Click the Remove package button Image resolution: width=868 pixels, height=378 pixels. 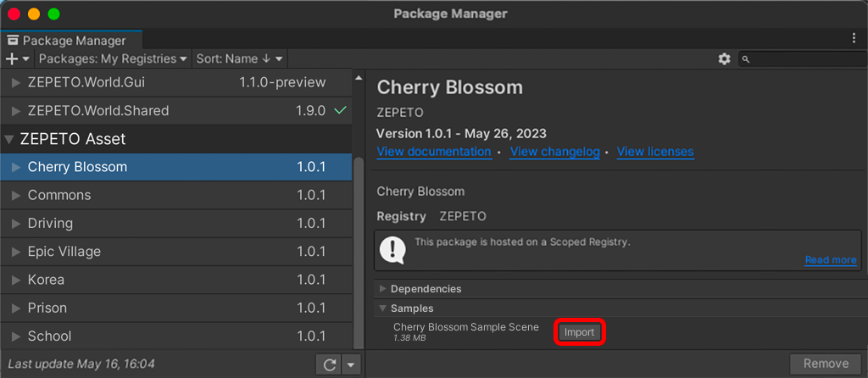pyautogui.click(x=826, y=364)
